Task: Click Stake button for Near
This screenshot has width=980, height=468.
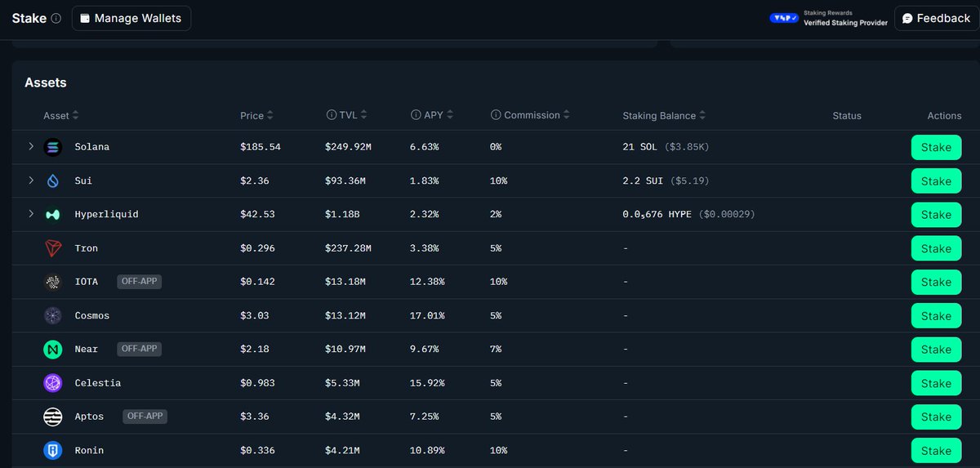Action: (x=936, y=350)
